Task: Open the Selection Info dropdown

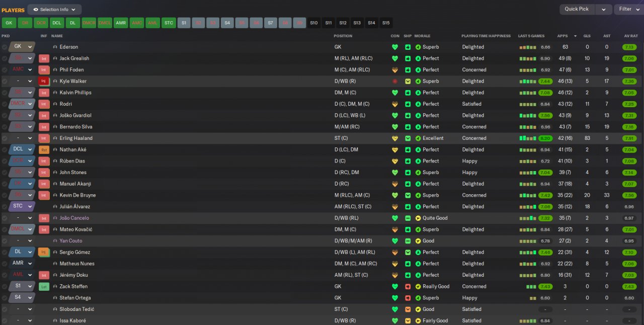Action: [54, 10]
